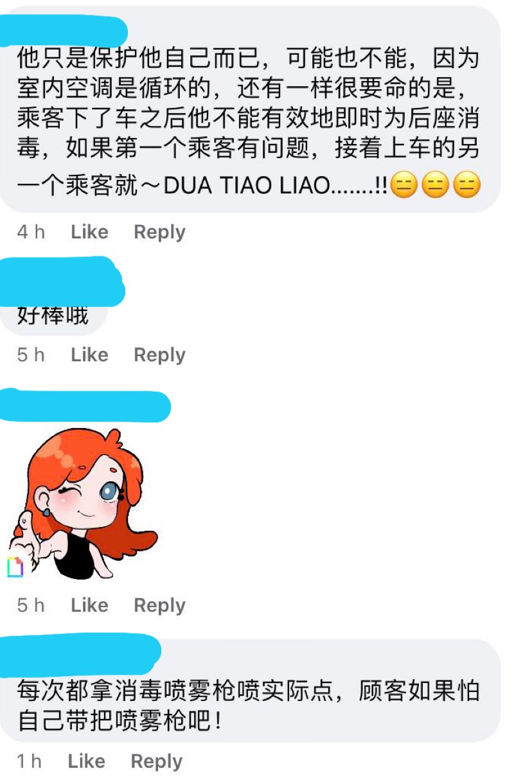The width and height of the screenshot is (532, 782).
Task: Select the 好棒哦 comment bubble text
Action: click(x=53, y=316)
